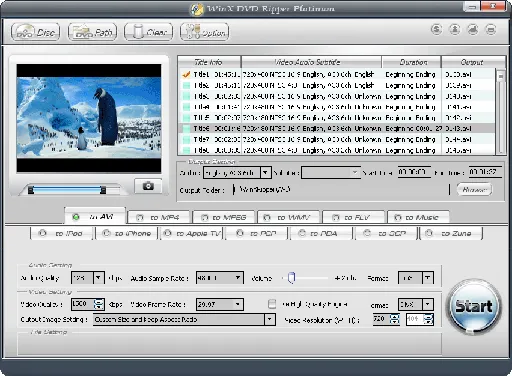Check the box for Title7 row
Viewport: 512px width, 376px height.
point(186,139)
